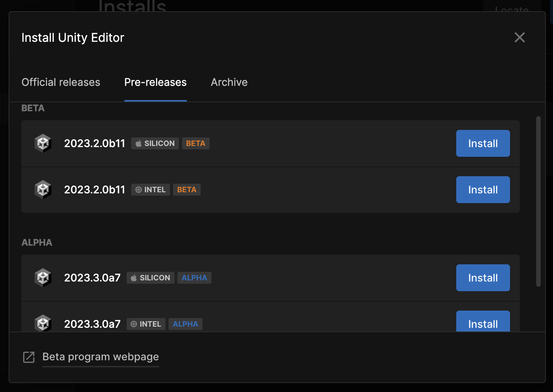553x392 pixels.
Task: Click the BETA section heading
Action: coord(33,108)
